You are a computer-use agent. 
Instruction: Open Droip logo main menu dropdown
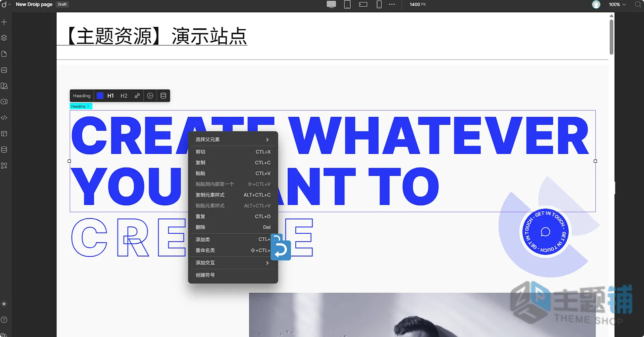[x=6, y=4]
